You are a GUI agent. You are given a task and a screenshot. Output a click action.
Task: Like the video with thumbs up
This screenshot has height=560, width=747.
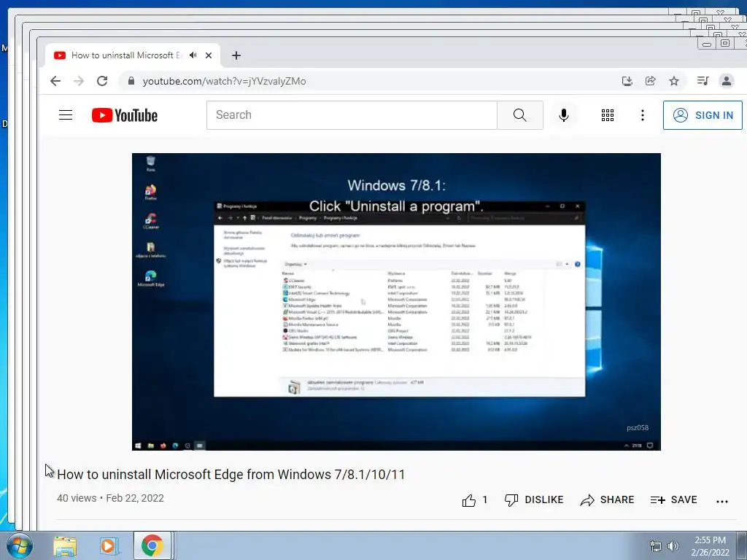pos(475,500)
